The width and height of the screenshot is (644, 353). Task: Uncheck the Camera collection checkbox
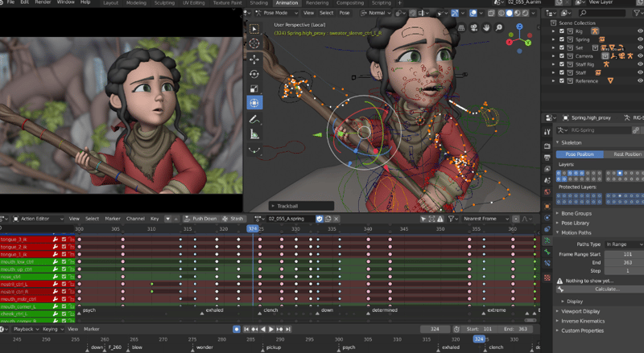tap(562, 55)
